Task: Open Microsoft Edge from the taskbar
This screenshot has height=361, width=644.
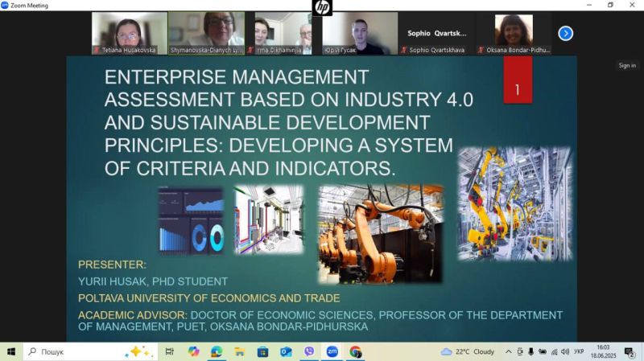Action: coord(217,351)
